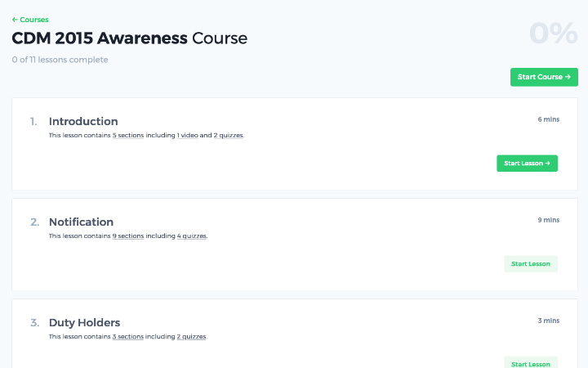Click the Start Course button

pyautogui.click(x=544, y=77)
